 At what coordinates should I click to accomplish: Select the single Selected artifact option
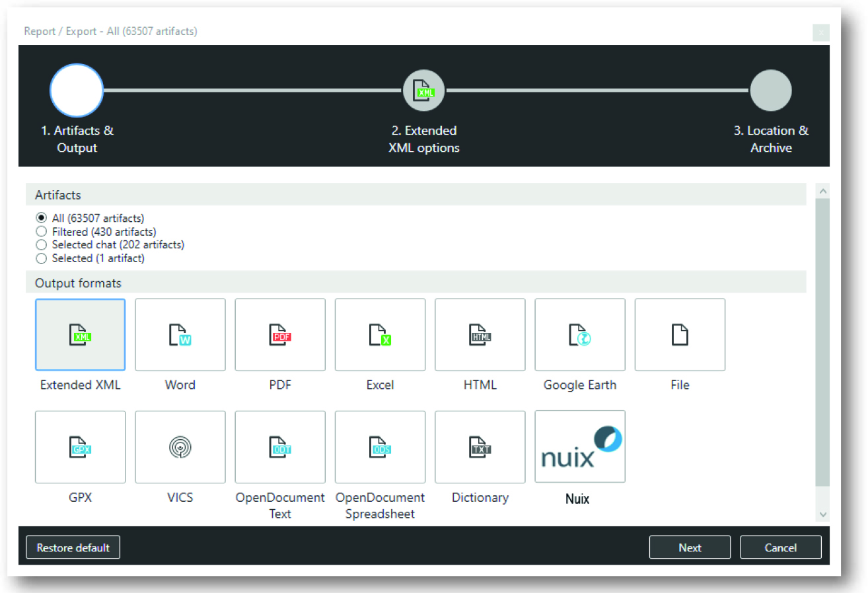[41, 258]
